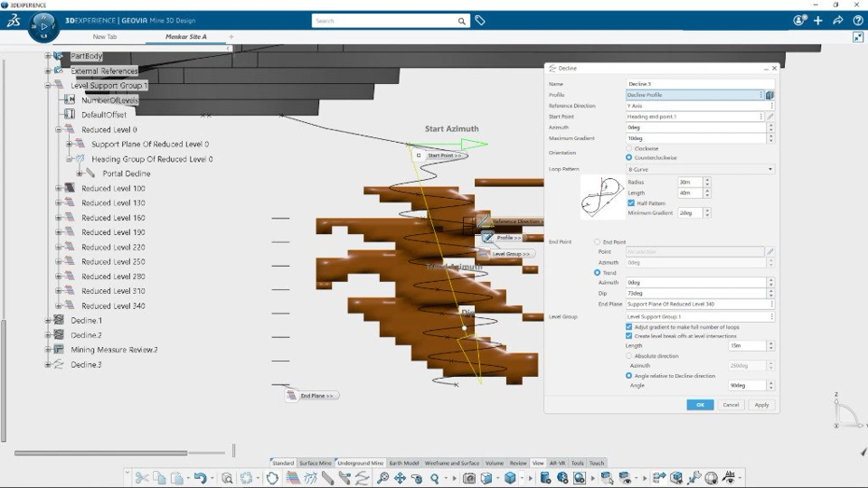Open the compass play button at top left
Screen dimensions: 868x488
pyautogui.click(x=43, y=26)
